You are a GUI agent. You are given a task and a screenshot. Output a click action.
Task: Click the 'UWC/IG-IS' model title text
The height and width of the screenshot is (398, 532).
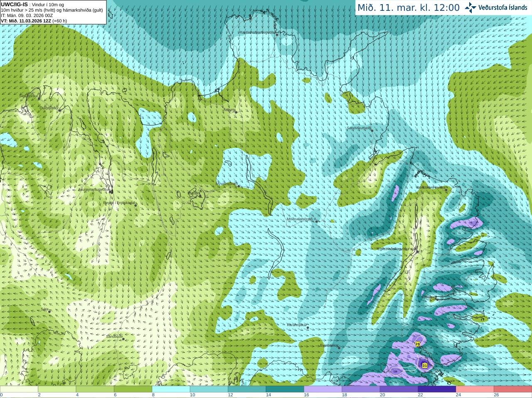coord(14,4)
